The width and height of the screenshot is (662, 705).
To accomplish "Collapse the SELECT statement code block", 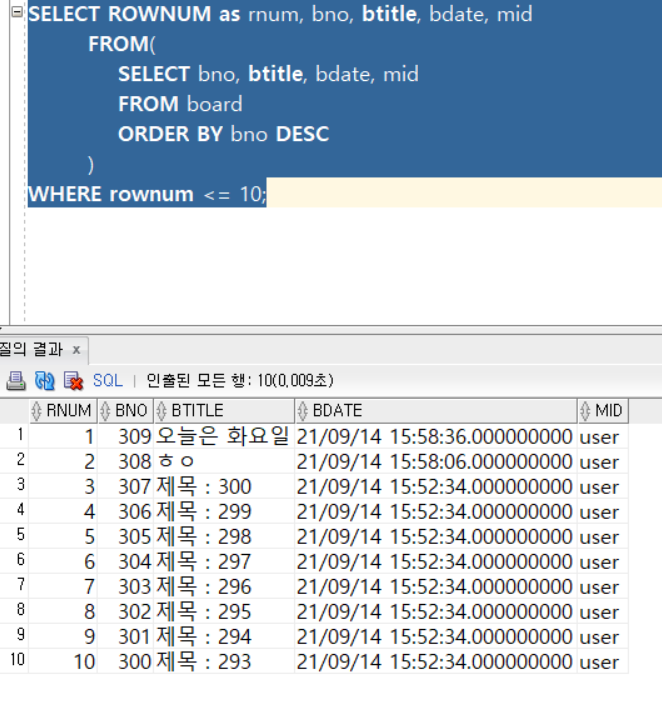I will tap(17, 12).
